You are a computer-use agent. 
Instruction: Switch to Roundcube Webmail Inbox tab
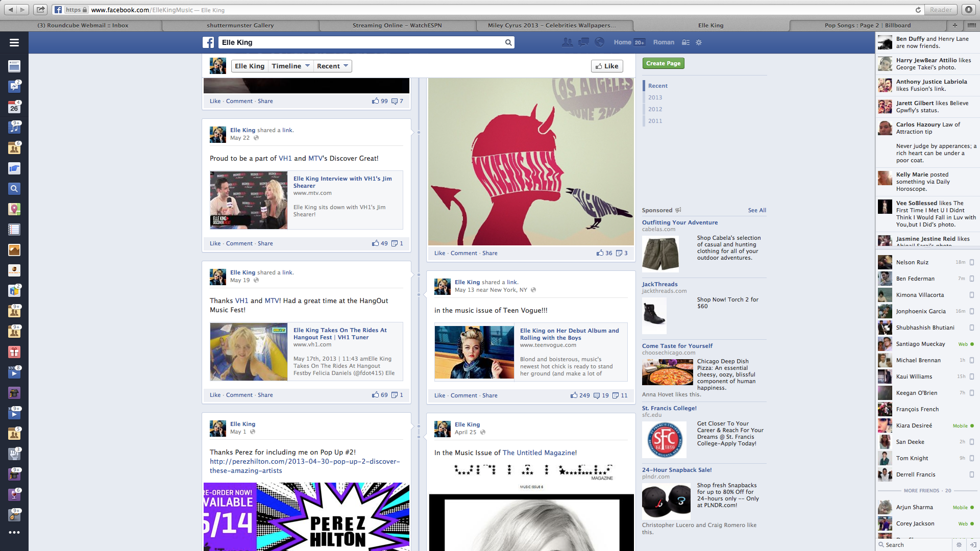(83, 25)
